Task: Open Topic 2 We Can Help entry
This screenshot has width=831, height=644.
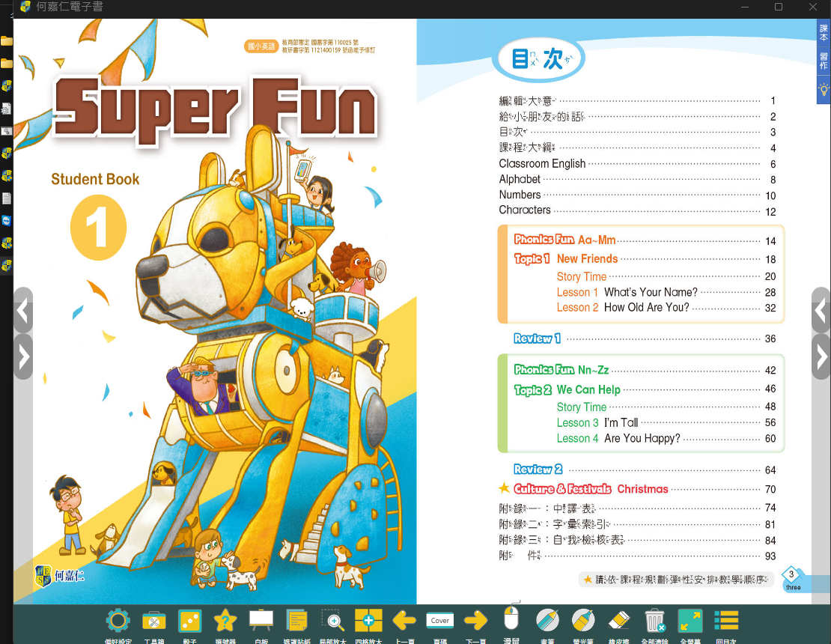Action: click(645, 389)
